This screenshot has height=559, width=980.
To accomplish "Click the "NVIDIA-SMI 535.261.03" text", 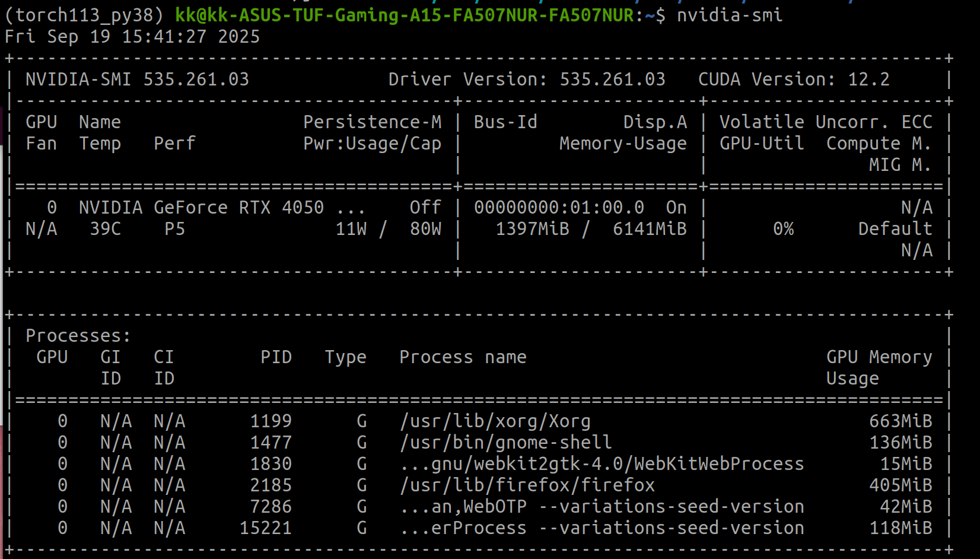I will point(137,80).
